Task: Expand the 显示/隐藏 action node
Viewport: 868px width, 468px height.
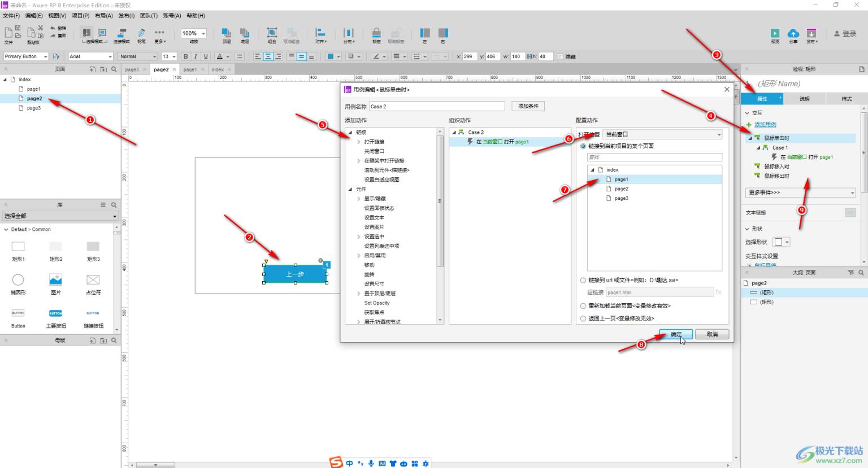Action: [359, 199]
